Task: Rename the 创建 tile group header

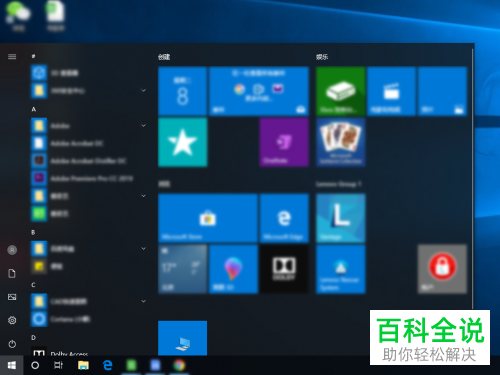Action: (164, 57)
